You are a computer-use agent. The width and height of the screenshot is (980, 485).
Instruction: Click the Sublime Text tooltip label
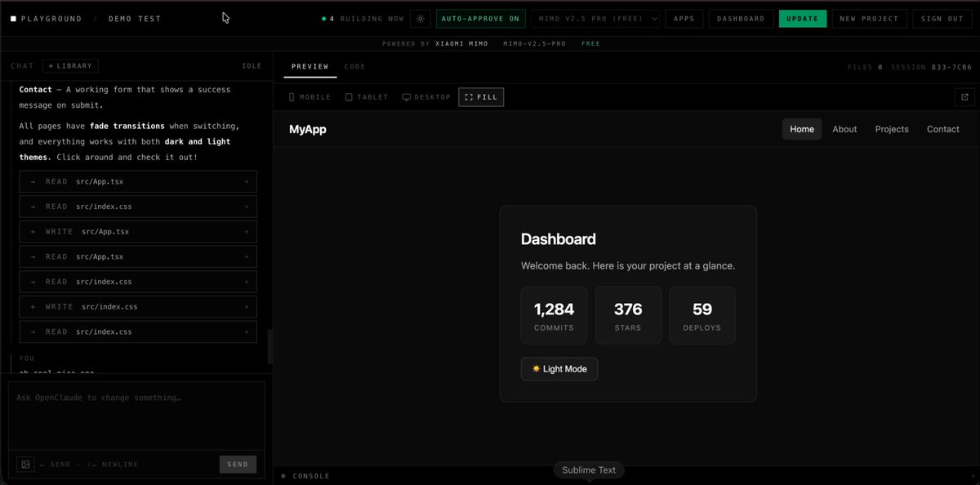pyautogui.click(x=589, y=470)
